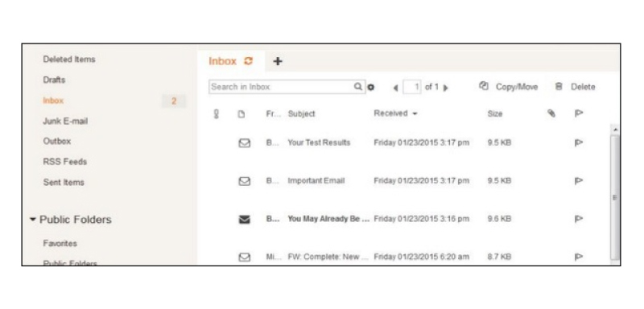Click the Delete button label

(583, 87)
